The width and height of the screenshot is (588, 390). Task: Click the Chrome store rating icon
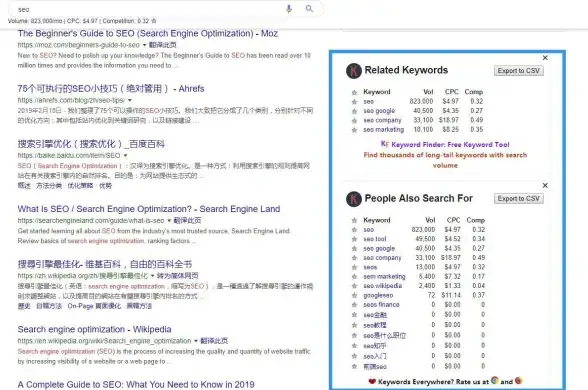495,381
